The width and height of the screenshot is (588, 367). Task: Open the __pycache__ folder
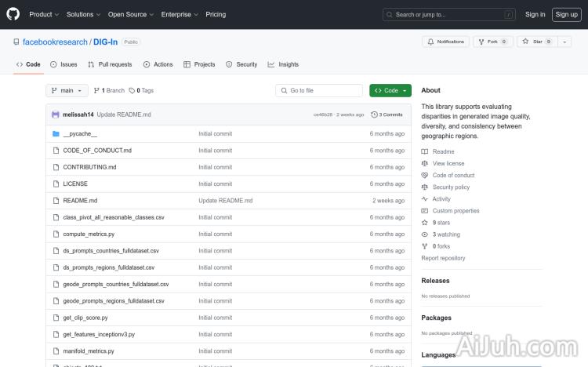tap(80, 133)
